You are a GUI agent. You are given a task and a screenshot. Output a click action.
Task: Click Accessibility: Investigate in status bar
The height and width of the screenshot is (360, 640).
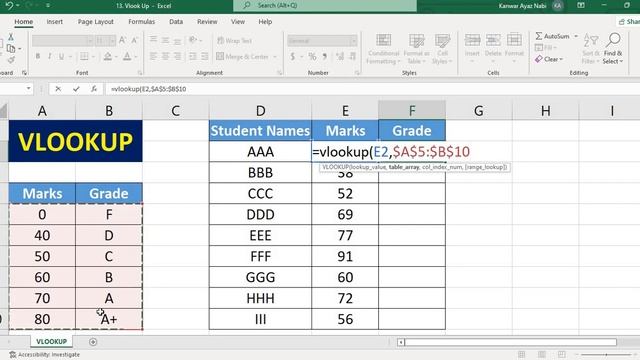pyautogui.click(x=44, y=355)
